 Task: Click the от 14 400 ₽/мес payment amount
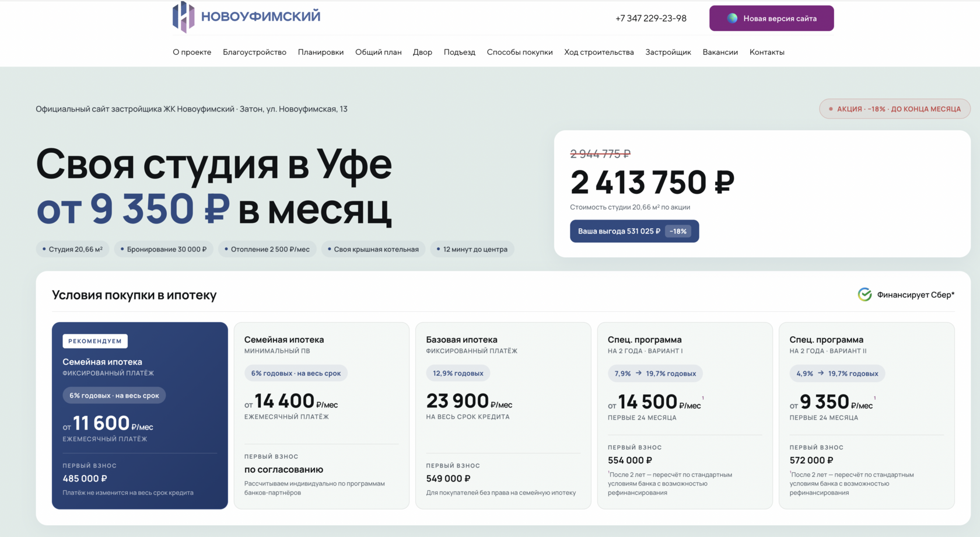click(291, 401)
